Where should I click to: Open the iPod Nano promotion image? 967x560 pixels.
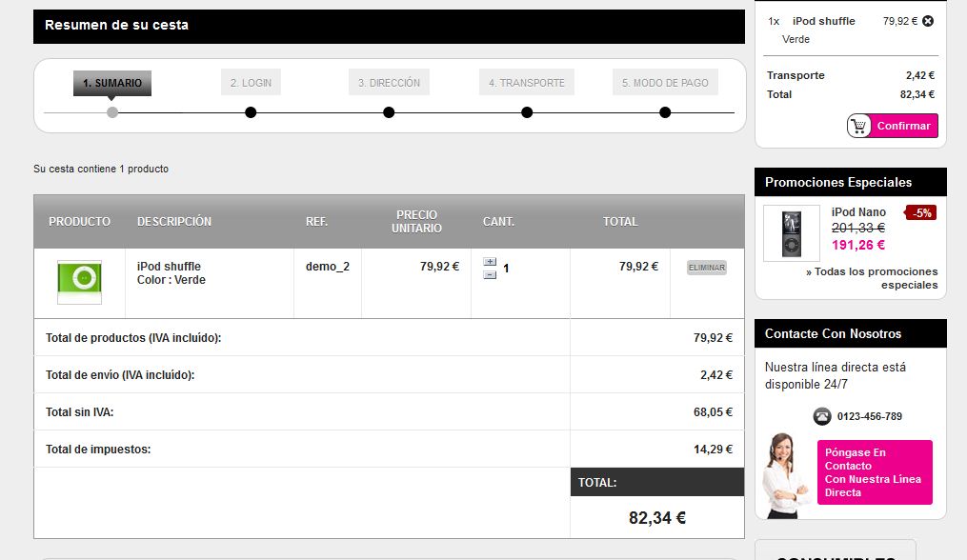pos(792,233)
